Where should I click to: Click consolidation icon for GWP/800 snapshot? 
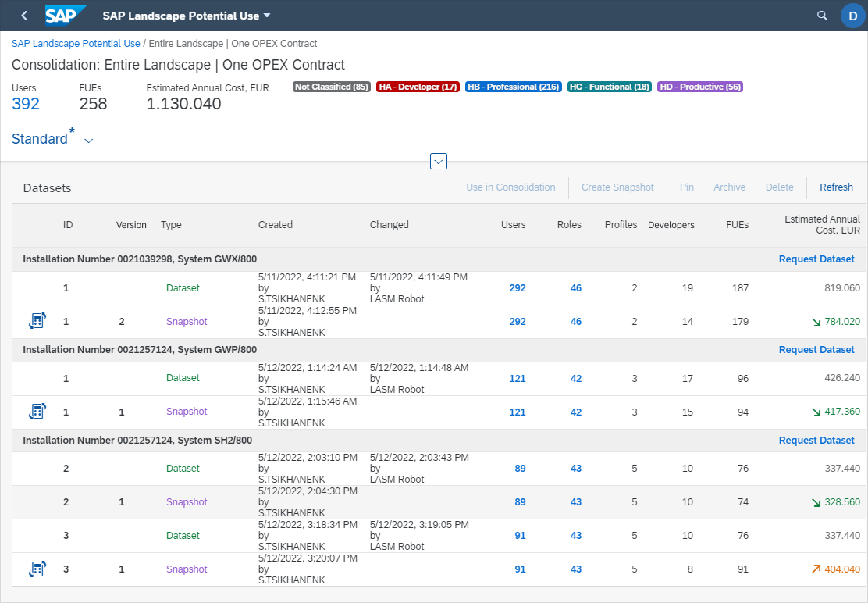click(x=37, y=412)
